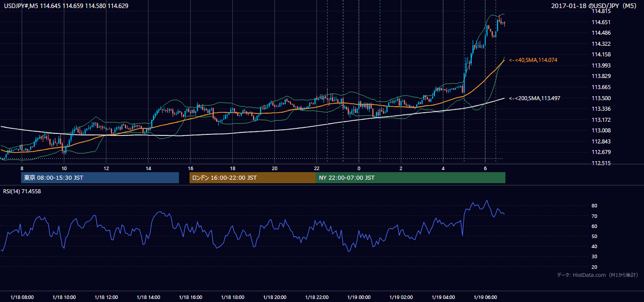Viewport: 644px width, 302px height.
Task: Click hour label 18 under the price chart
Action: pos(232,168)
